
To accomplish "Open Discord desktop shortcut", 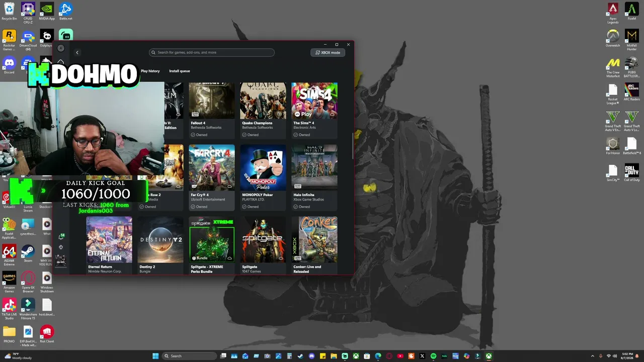I will coord(9,65).
